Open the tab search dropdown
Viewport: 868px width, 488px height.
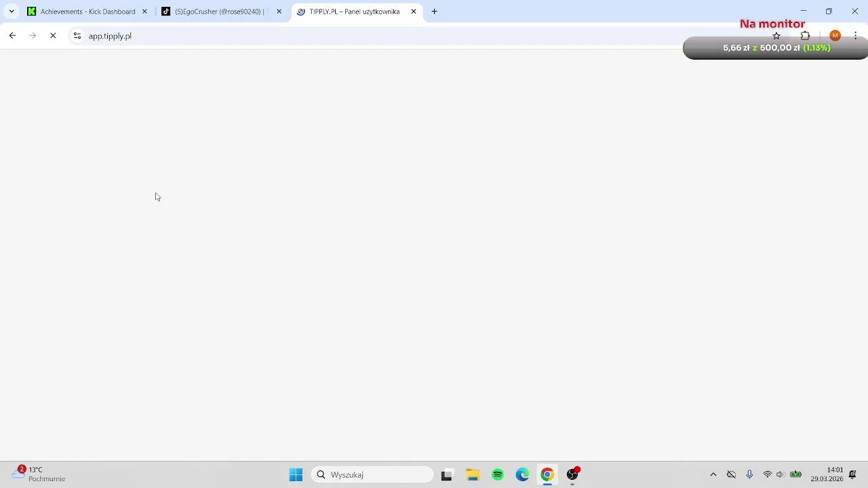click(12, 12)
